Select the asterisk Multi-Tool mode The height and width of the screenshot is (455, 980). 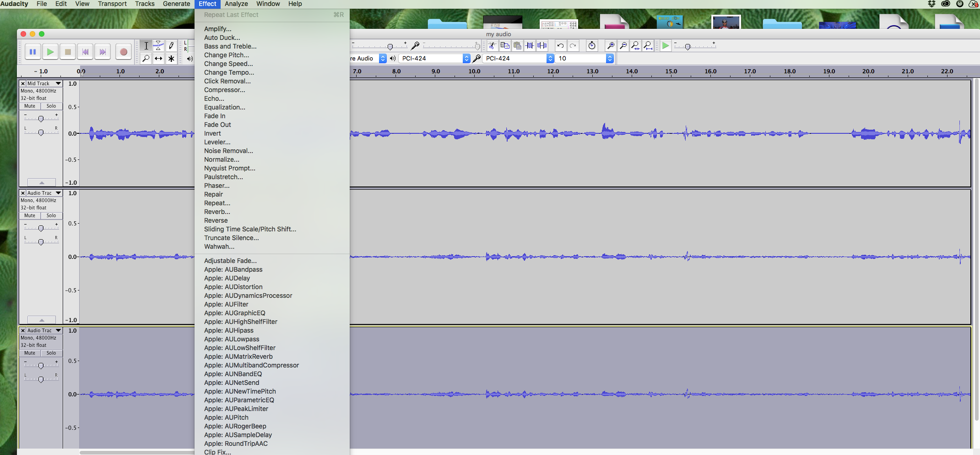pyautogui.click(x=171, y=58)
